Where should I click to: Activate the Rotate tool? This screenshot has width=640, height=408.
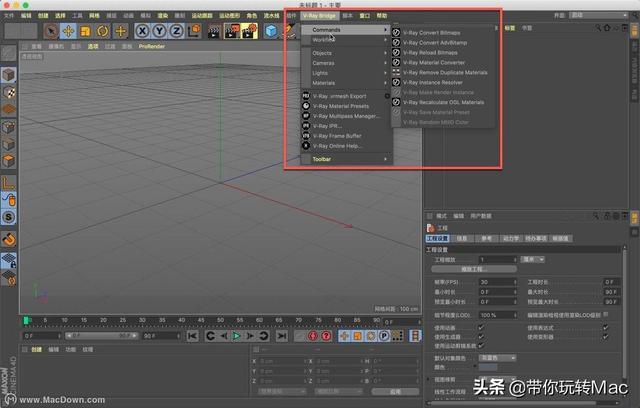tap(103, 31)
